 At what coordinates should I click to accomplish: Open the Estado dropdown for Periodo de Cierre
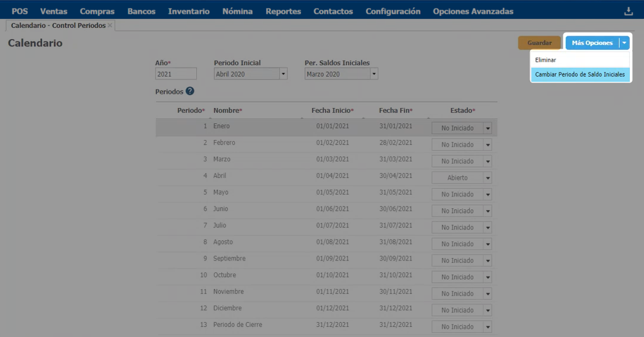click(487, 327)
